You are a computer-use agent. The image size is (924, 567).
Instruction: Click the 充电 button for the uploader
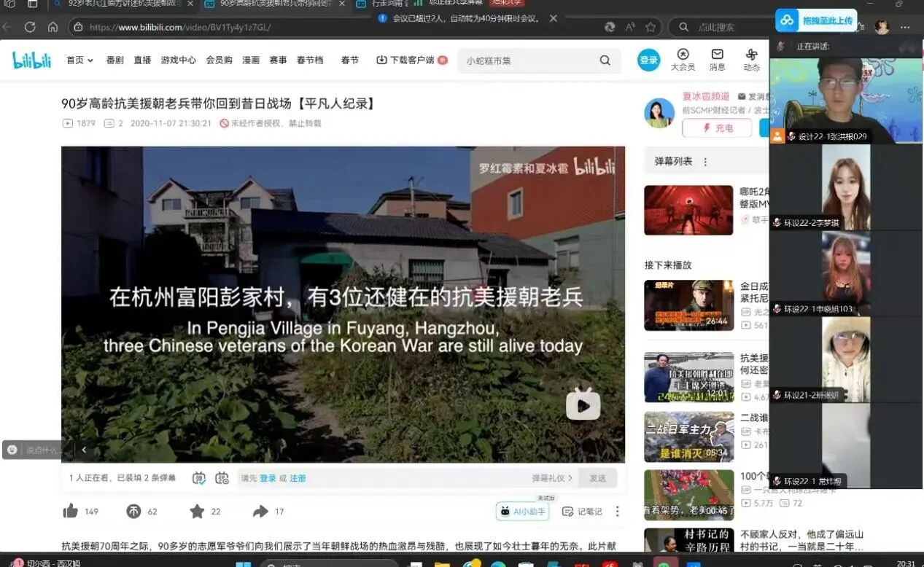717,128
